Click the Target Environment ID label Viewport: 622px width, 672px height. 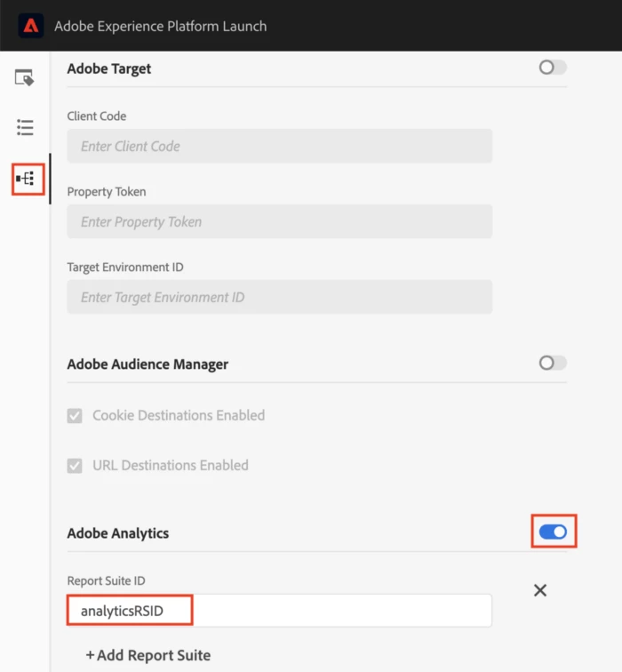125,267
